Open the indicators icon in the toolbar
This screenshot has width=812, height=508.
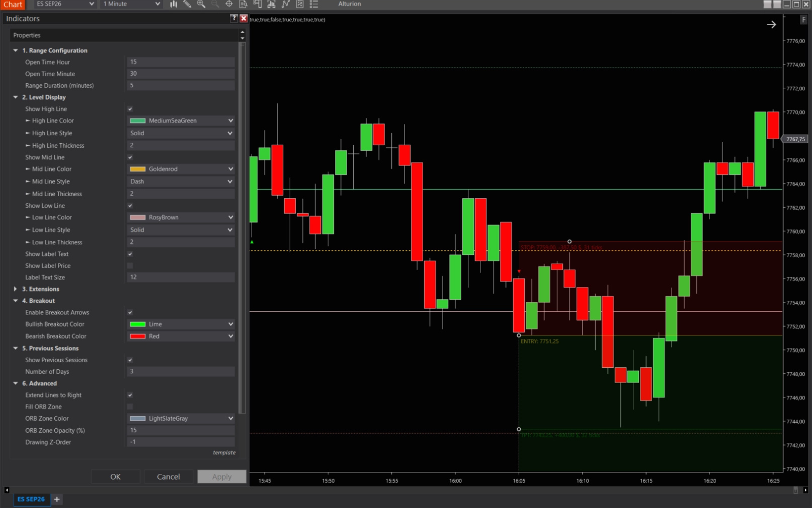(x=272, y=4)
